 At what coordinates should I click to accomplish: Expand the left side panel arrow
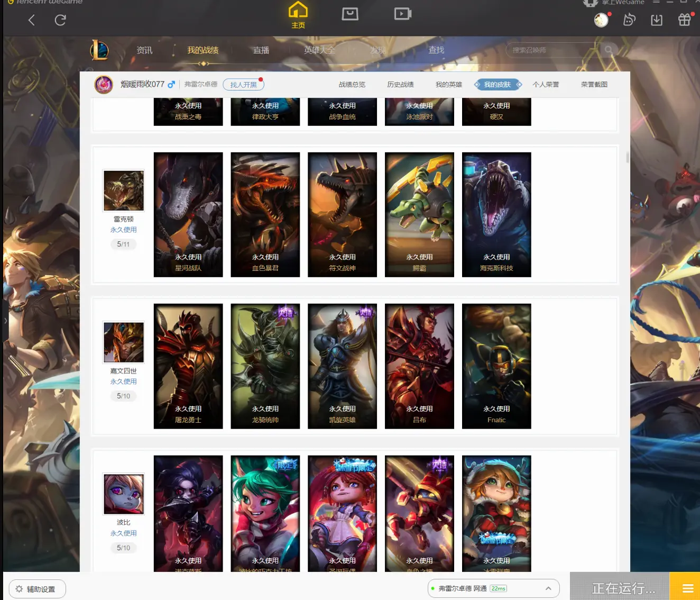click(x=5, y=321)
